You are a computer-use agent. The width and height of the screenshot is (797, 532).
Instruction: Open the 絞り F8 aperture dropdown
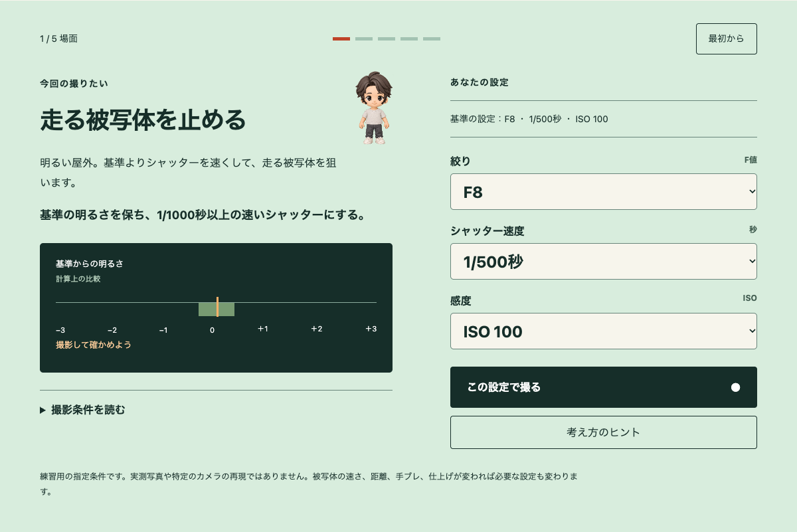coord(603,192)
